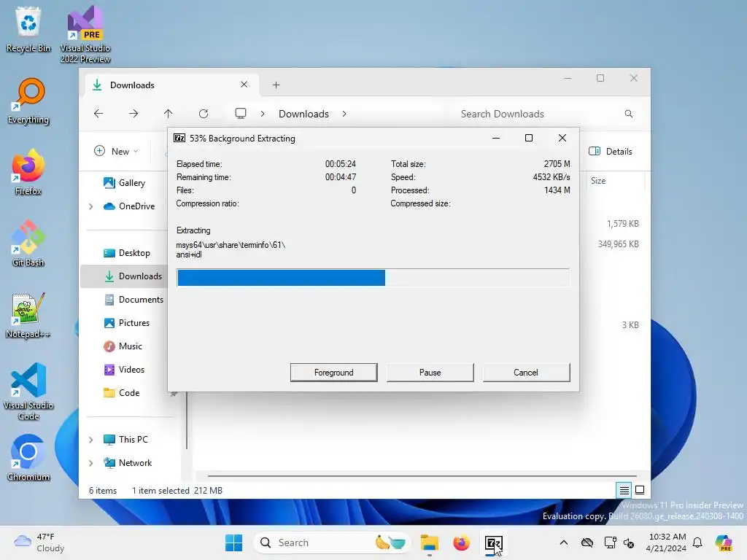
Task: Open File Explorer from the taskbar
Action: click(429, 542)
